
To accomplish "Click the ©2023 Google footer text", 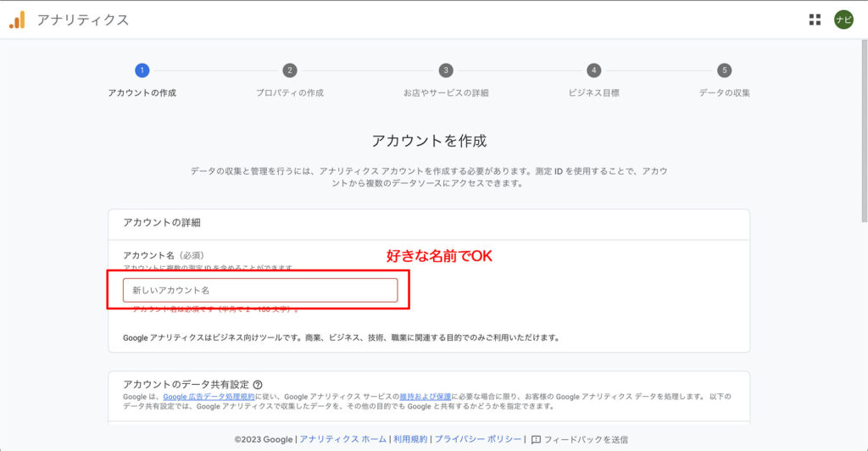I will (264, 440).
